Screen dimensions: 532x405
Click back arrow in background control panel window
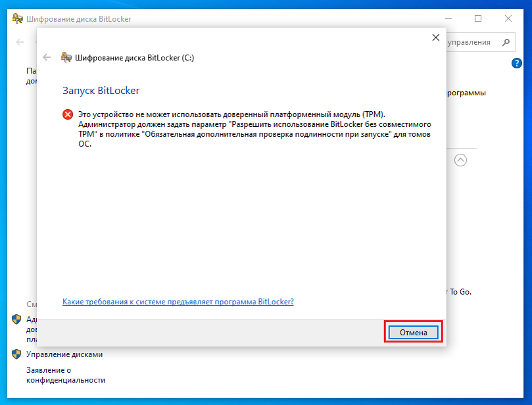[20, 42]
